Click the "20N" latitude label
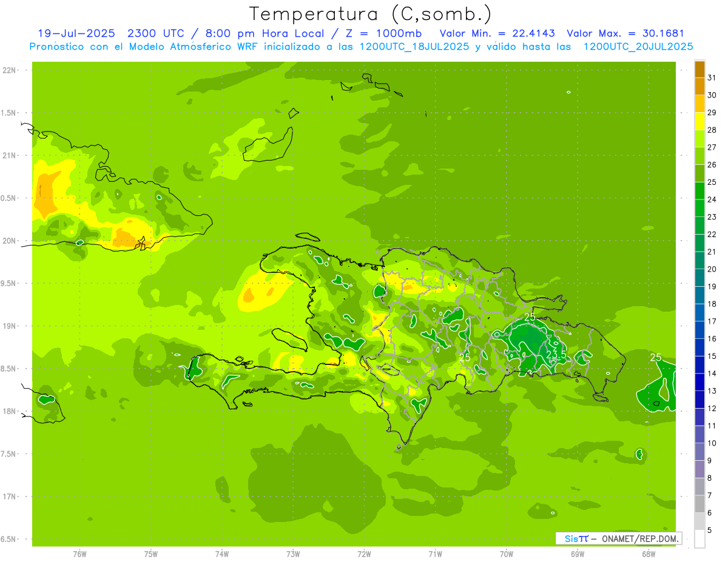Viewport: 728px width, 562px height. point(10,241)
